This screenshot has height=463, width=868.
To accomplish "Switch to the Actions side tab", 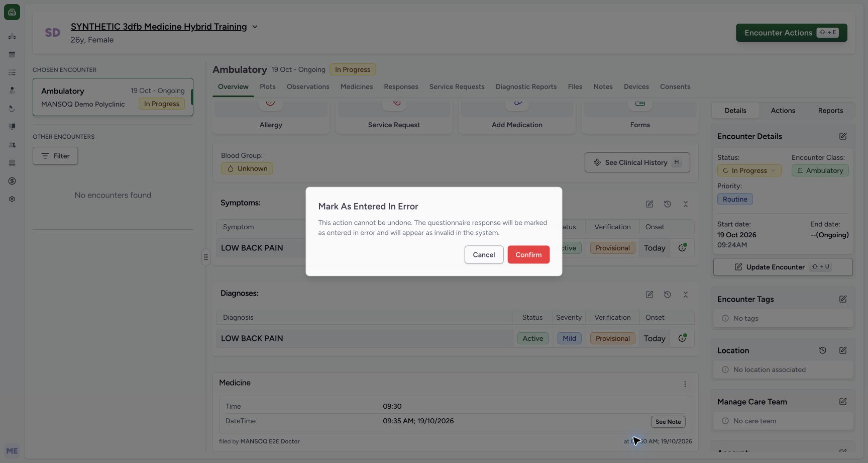I will 783,111.
